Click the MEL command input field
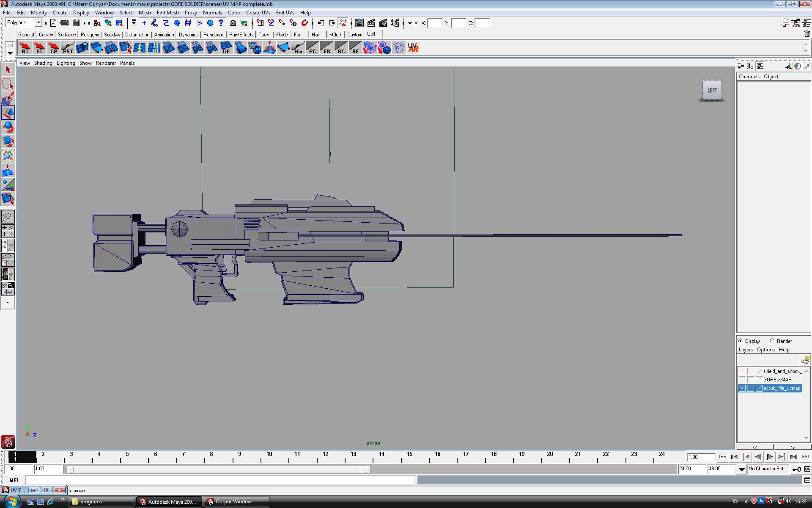The width and height of the screenshot is (812, 508). [x=220, y=480]
